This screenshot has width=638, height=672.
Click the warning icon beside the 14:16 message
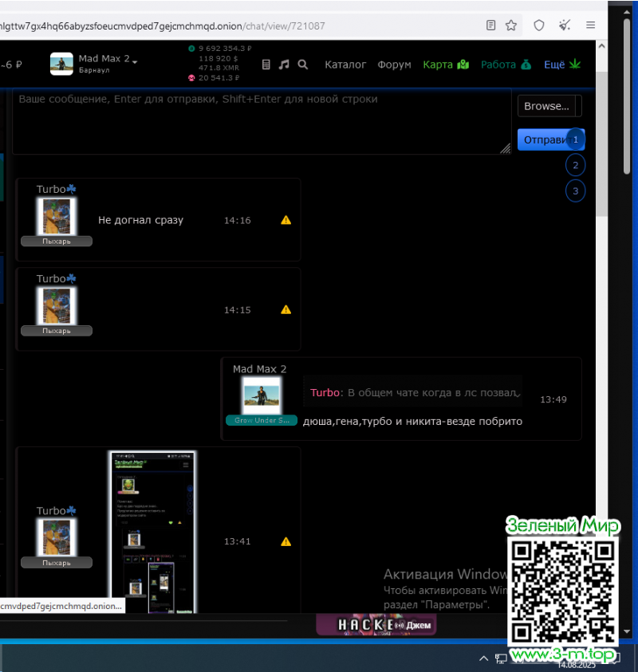pyautogui.click(x=286, y=221)
